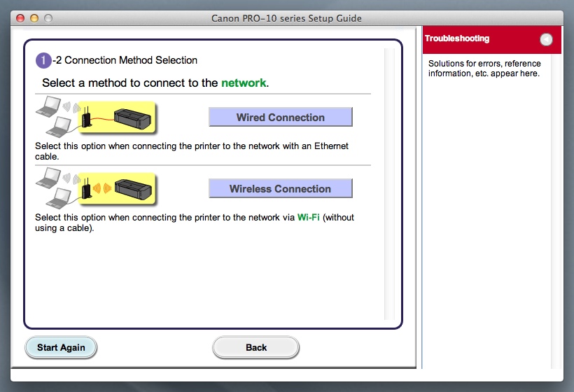
Task: Click the main setup panel's vertical scrollbar
Action: click(x=389, y=182)
